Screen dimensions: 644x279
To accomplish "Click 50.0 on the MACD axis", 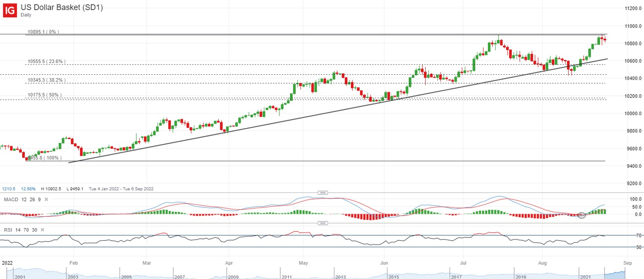I will [x=636, y=207].
